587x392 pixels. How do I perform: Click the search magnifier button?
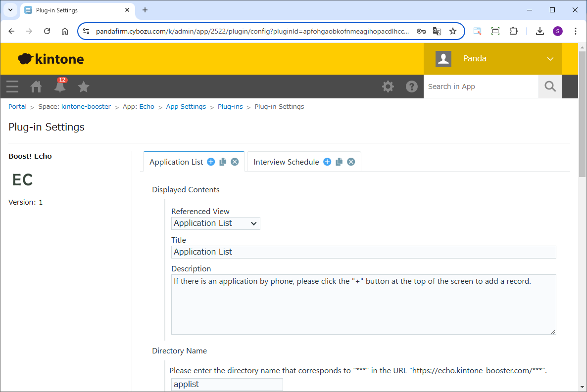(550, 87)
